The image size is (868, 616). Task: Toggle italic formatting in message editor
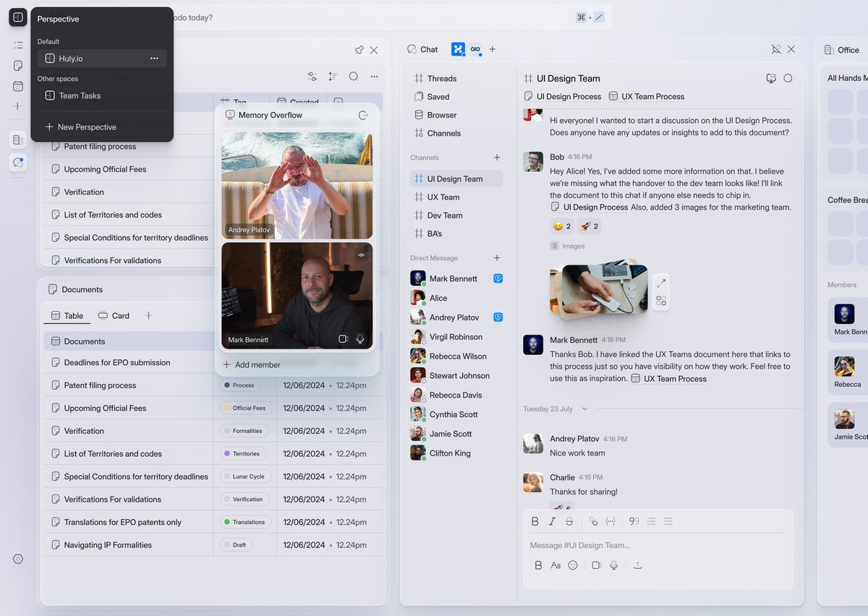tap(552, 521)
